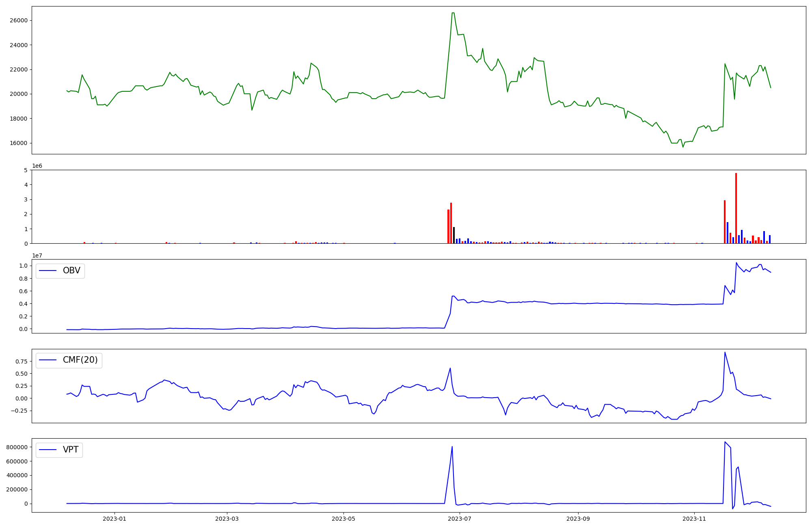Click the 800000 VPT axis label
The width and height of the screenshot is (812, 528).
click(17, 447)
